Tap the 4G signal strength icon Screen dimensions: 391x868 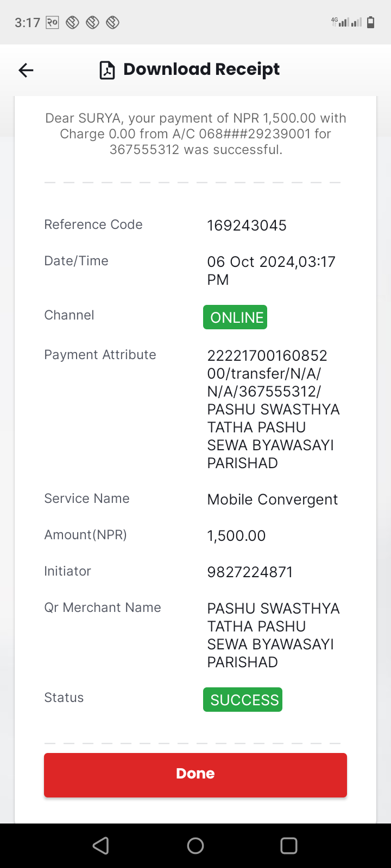[x=340, y=22]
